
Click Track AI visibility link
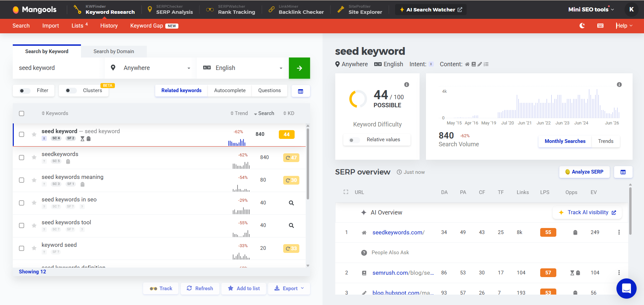(x=587, y=213)
